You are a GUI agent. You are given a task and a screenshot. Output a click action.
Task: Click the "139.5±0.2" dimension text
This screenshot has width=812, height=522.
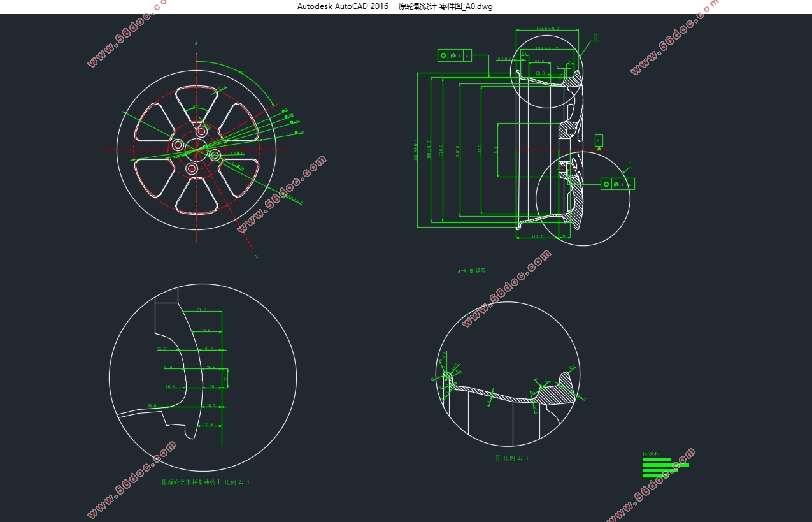[x=546, y=48]
